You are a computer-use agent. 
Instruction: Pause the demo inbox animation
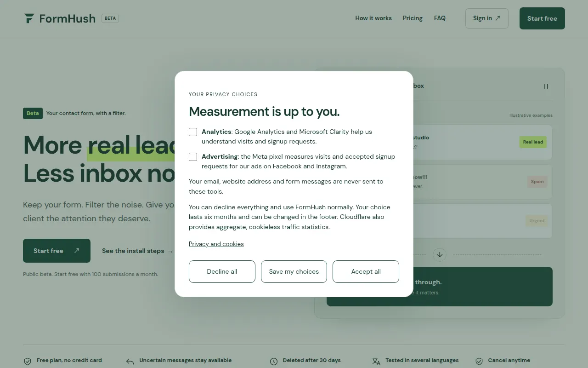[546, 86]
